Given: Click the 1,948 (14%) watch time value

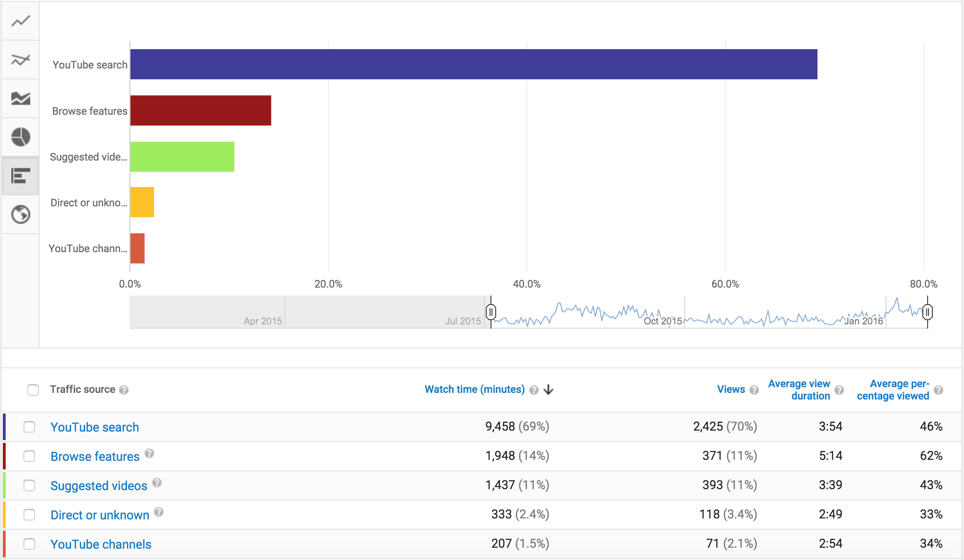Looking at the screenshot, I should coord(517,456).
